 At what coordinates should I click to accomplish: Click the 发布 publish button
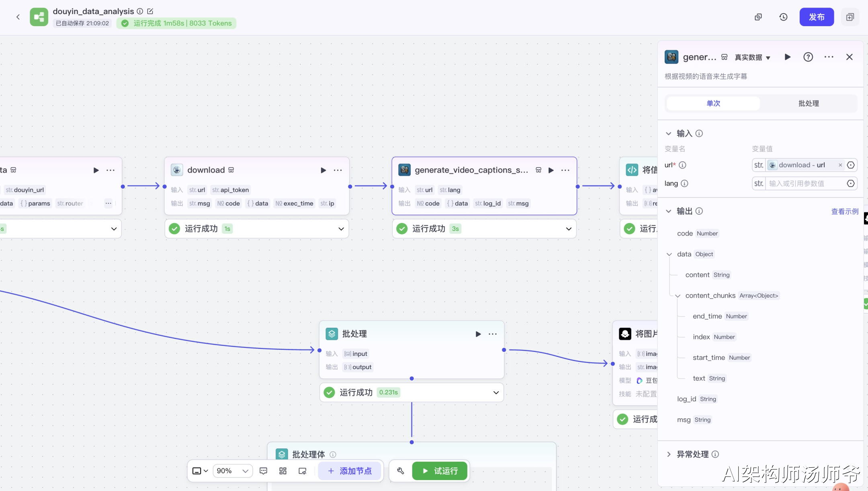(817, 17)
